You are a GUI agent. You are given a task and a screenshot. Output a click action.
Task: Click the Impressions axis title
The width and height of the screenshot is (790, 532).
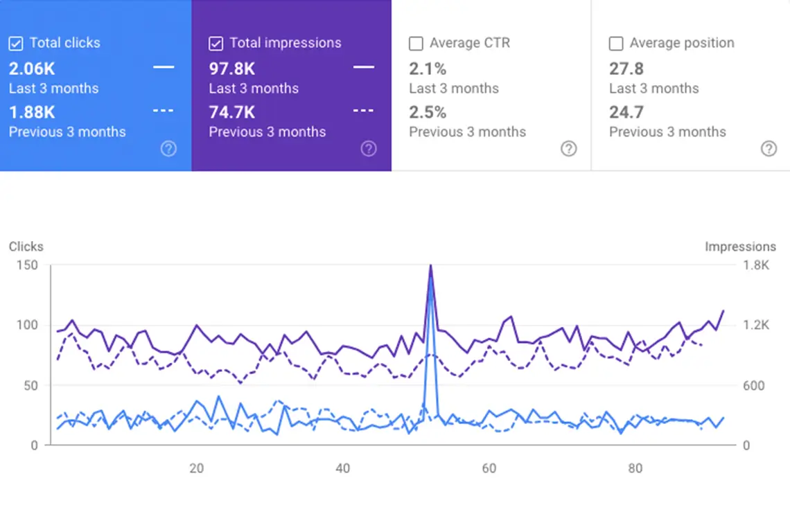point(740,247)
